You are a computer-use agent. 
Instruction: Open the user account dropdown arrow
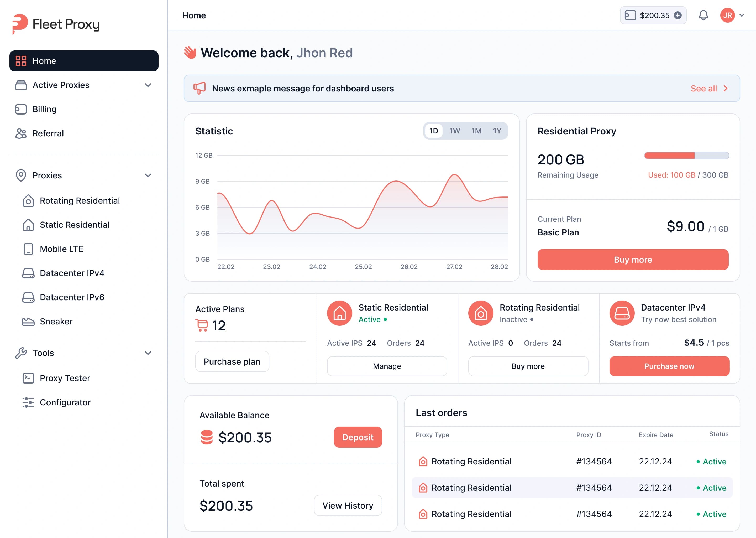(742, 15)
